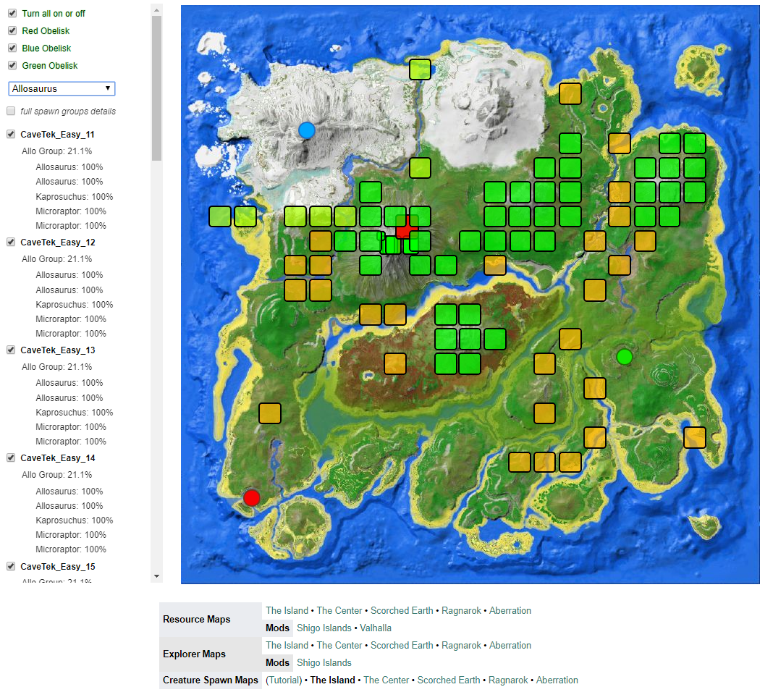Toggle the Blue Obelisk checkbox
This screenshot has height=700, width=773.
point(13,49)
